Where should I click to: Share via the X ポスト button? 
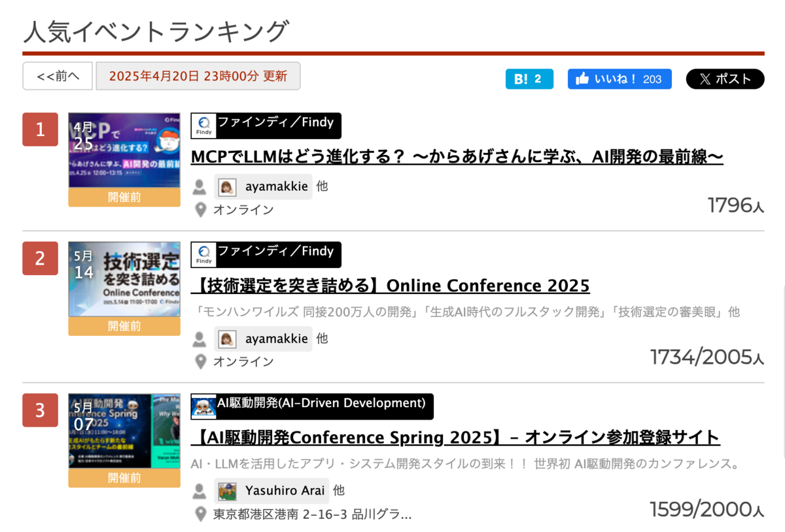point(725,79)
